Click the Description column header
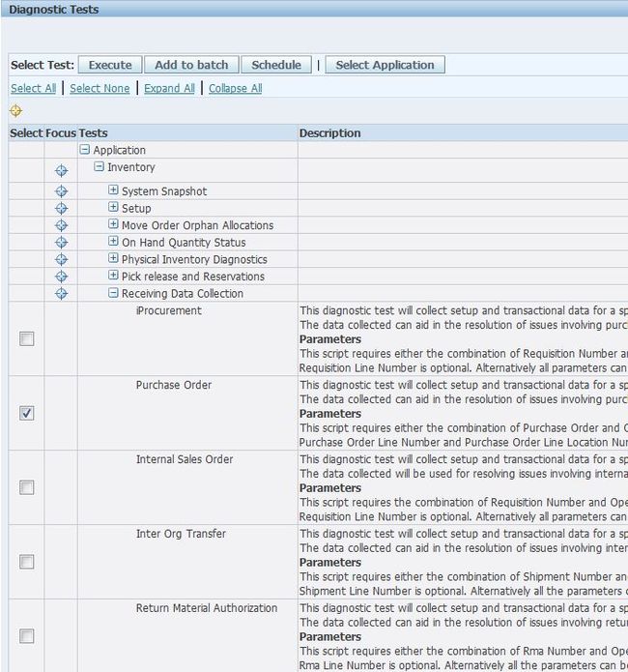The image size is (628, 672). point(329,133)
